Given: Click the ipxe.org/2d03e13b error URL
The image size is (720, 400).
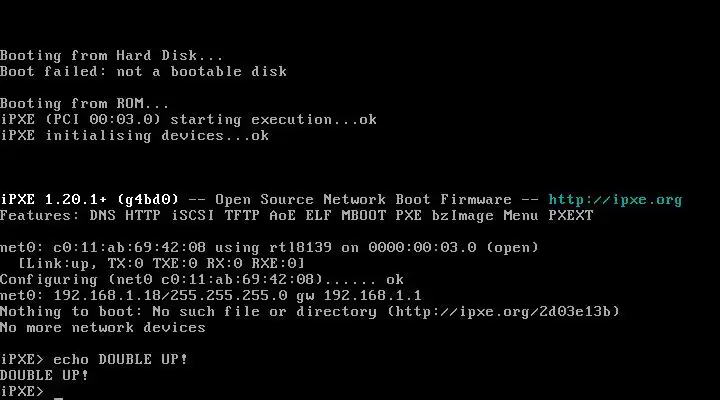Looking at the screenshot, I should click(504, 312).
